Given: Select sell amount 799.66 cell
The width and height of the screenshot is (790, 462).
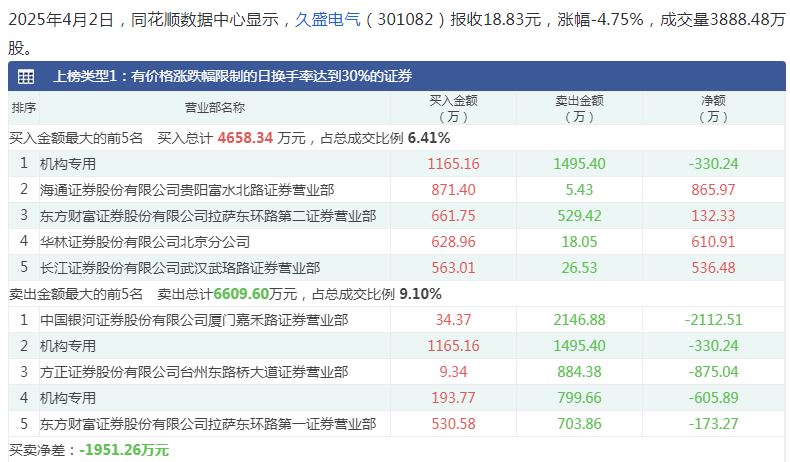Looking at the screenshot, I should coord(579,398).
